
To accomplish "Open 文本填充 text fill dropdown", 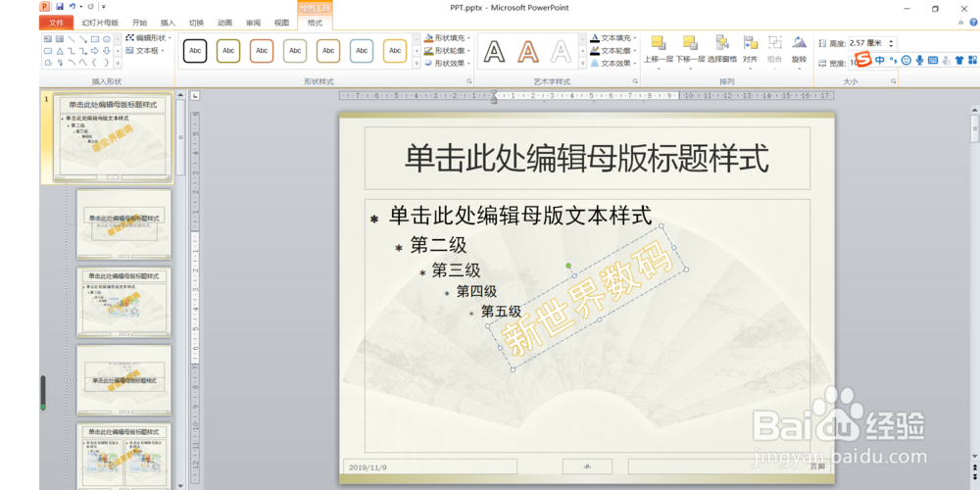I will pos(613,38).
